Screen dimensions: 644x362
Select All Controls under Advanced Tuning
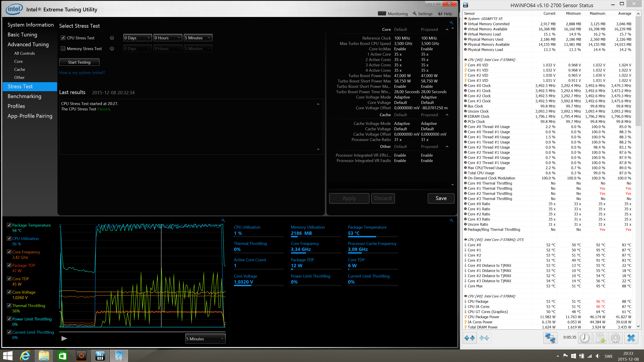pyautogui.click(x=25, y=53)
